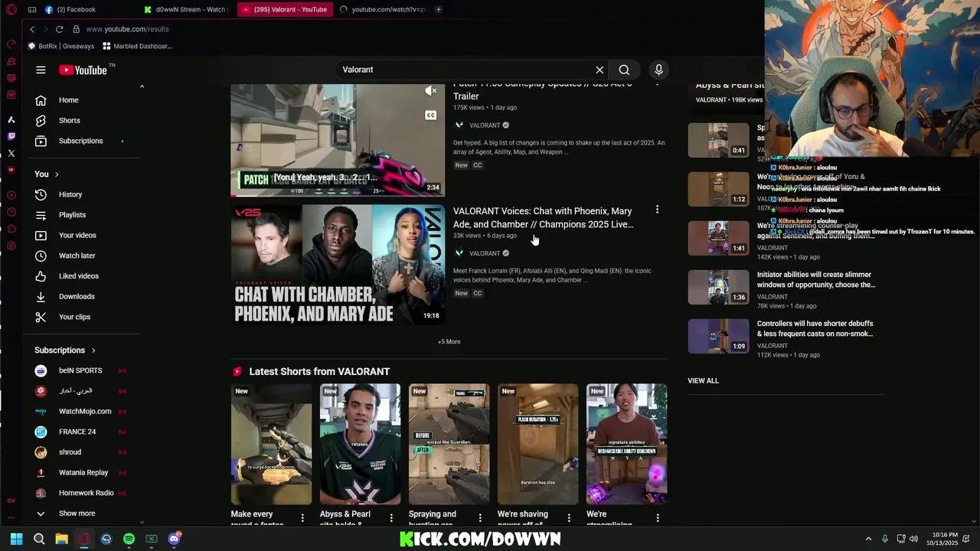Open options for Spraying and bursting short
The image size is (980, 551).
(480, 518)
